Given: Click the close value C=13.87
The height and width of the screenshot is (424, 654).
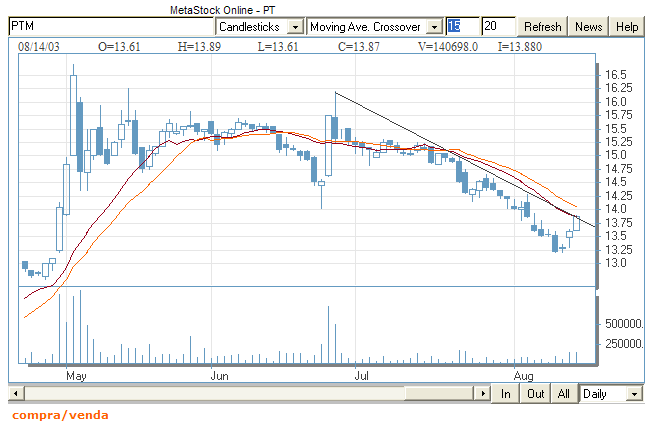Looking at the screenshot, I should click(359, 47).
